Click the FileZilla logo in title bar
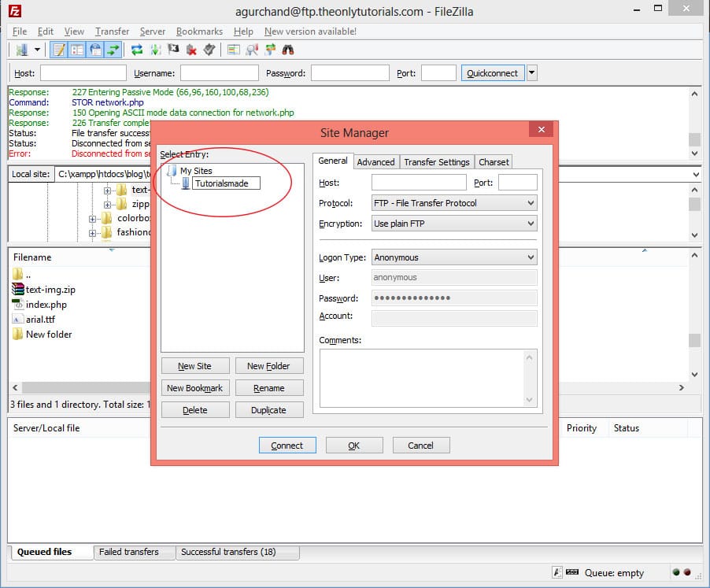 (x=15, y=11)
